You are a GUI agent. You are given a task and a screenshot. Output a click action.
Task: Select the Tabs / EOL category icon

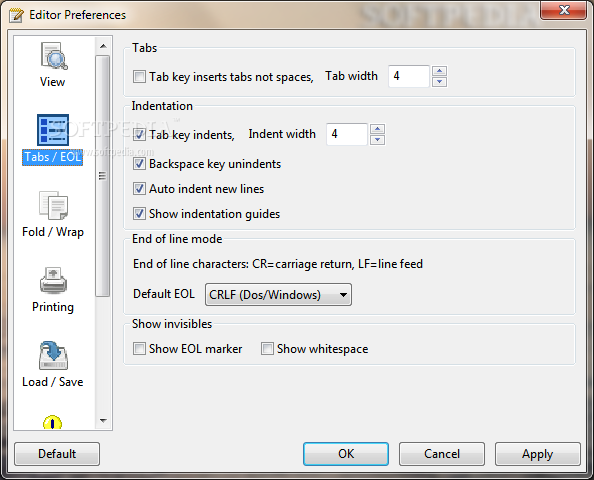[x=53, y=130]
